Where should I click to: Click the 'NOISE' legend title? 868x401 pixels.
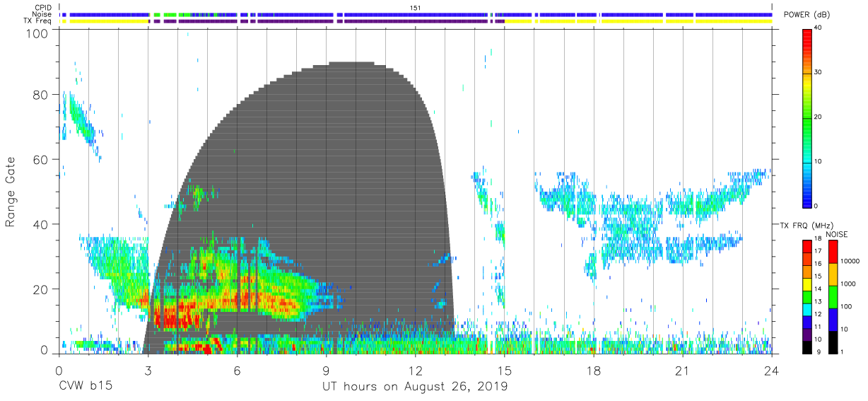coord(837,234)
